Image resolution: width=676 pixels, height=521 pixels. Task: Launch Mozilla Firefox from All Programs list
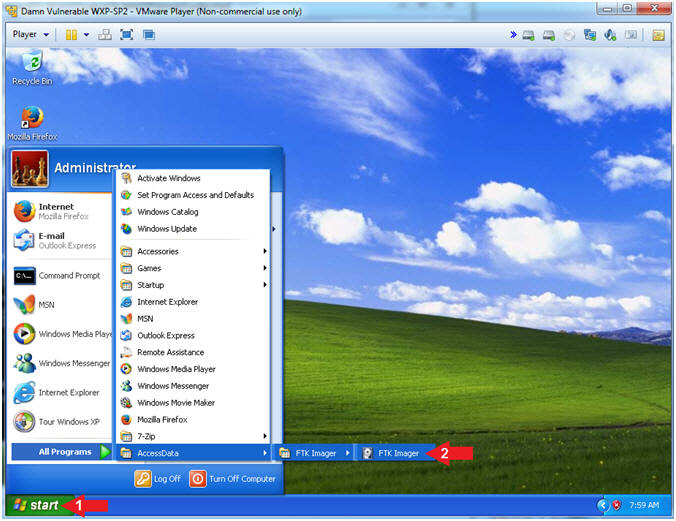(x=192, y=420)
